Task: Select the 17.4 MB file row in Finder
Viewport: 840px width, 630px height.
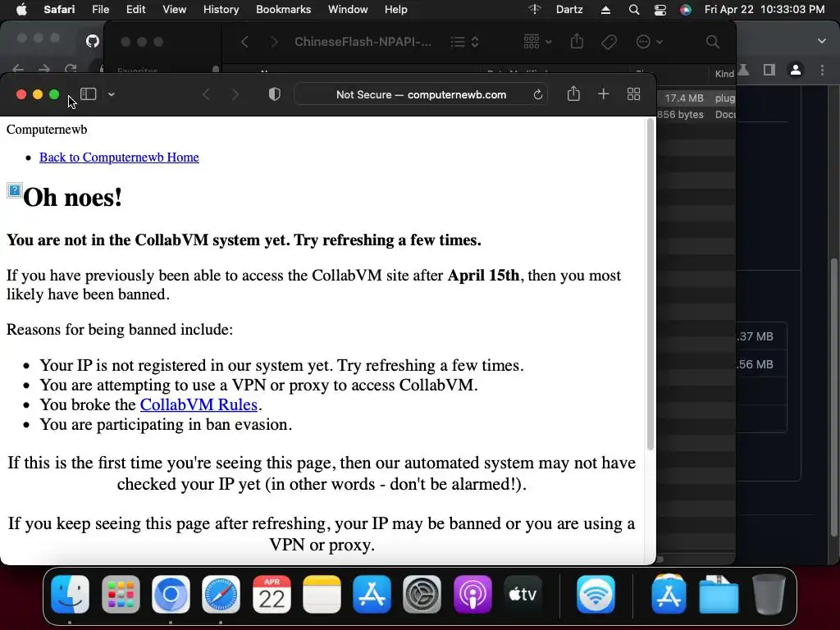Action: [x=696, y=98]
